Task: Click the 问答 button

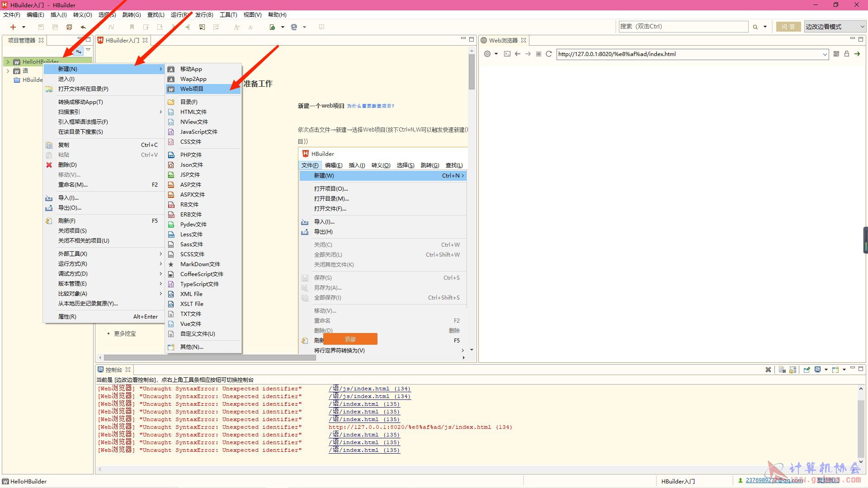Action: 788,27
